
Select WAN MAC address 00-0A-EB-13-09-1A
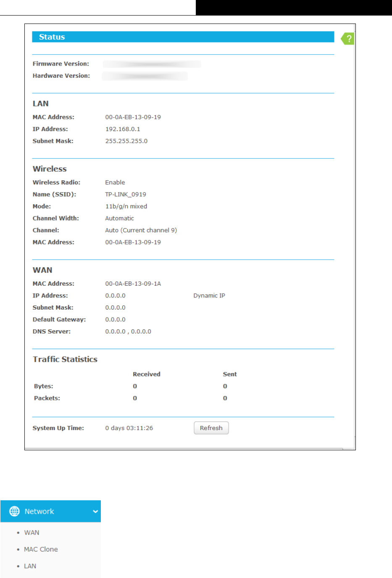point(133,284)
